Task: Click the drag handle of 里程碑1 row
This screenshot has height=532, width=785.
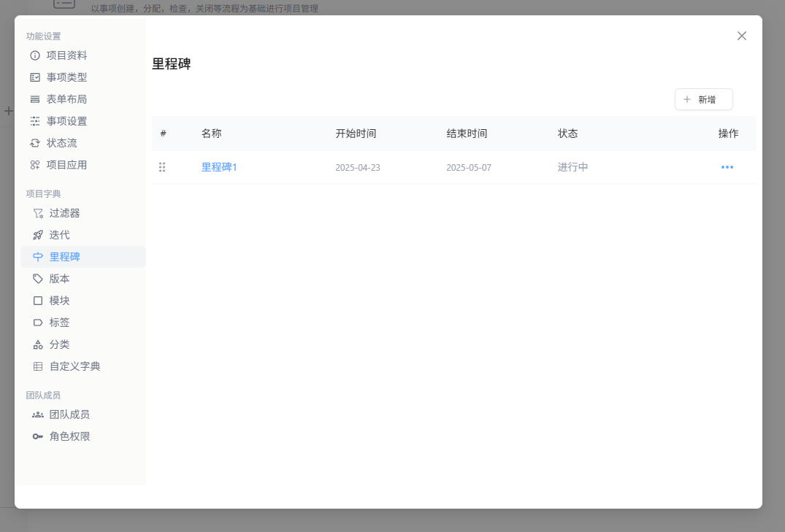Action: pos(162,167)
